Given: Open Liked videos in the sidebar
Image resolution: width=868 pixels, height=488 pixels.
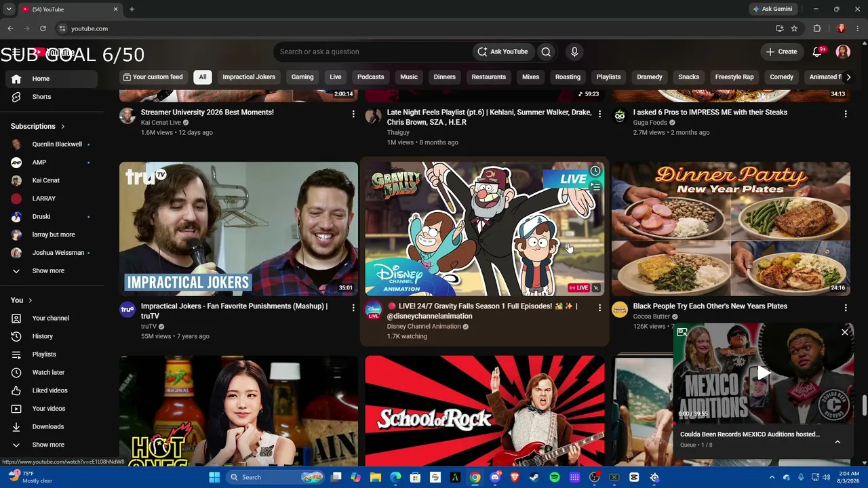Looking at the screenshot, I should [52, 390].
